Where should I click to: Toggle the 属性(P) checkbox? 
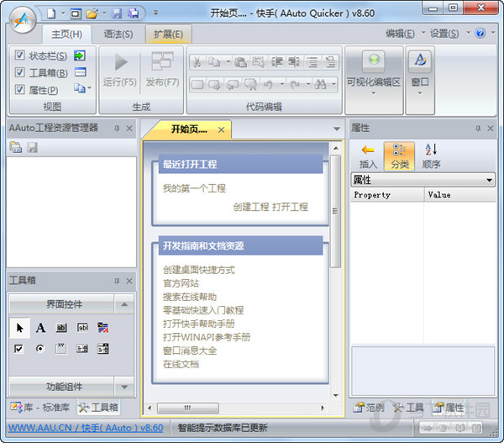[19, 89]
